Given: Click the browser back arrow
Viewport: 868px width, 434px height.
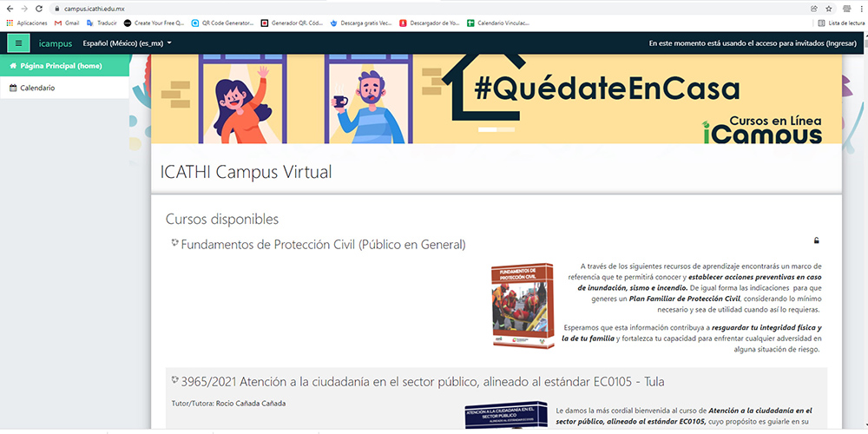Looking at the screenshot, I should pos(8,8).
